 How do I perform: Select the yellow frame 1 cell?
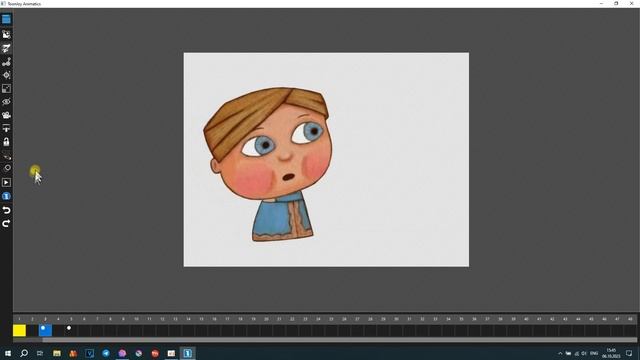pos(19,330)
